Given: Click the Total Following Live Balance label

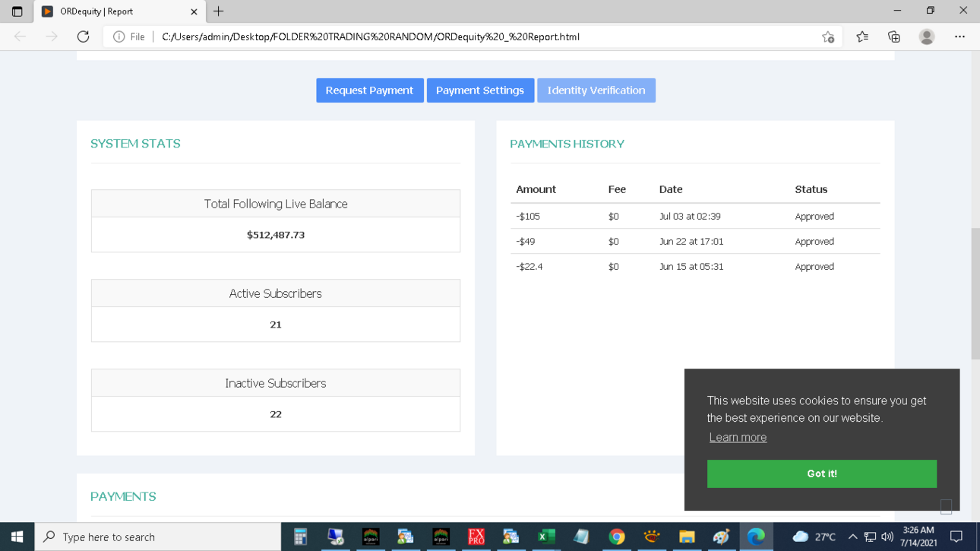Looking at the screenshot, I should click(x=276, y=204).
